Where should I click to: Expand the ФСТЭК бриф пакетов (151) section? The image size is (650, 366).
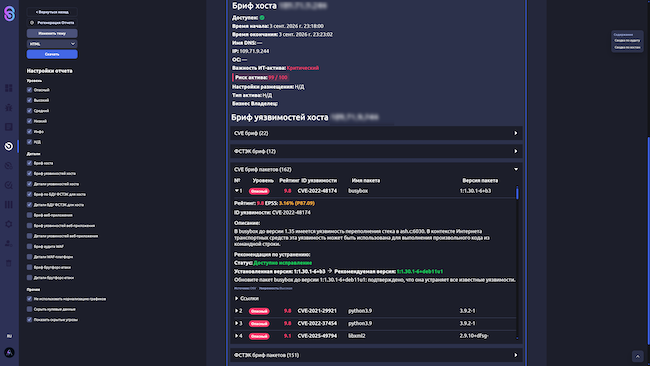(x=376, y=355)
